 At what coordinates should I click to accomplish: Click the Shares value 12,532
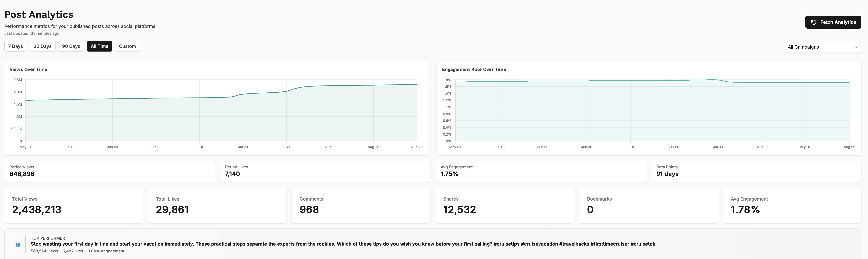pyautogui.click(x=459, y=210)
